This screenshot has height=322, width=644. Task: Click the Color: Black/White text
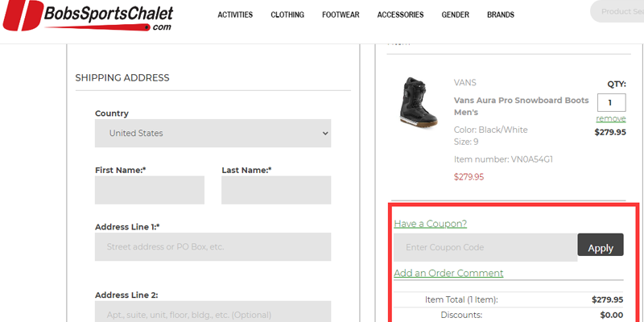[491, 130]
